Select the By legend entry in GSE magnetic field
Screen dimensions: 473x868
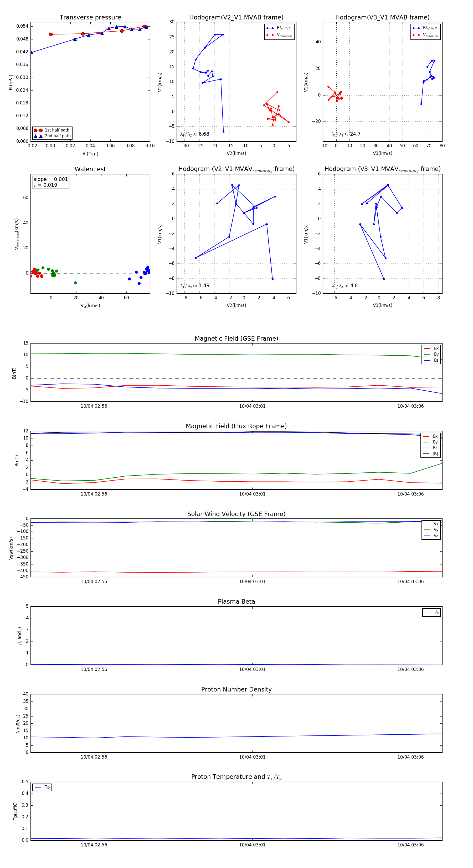[431, 355]
